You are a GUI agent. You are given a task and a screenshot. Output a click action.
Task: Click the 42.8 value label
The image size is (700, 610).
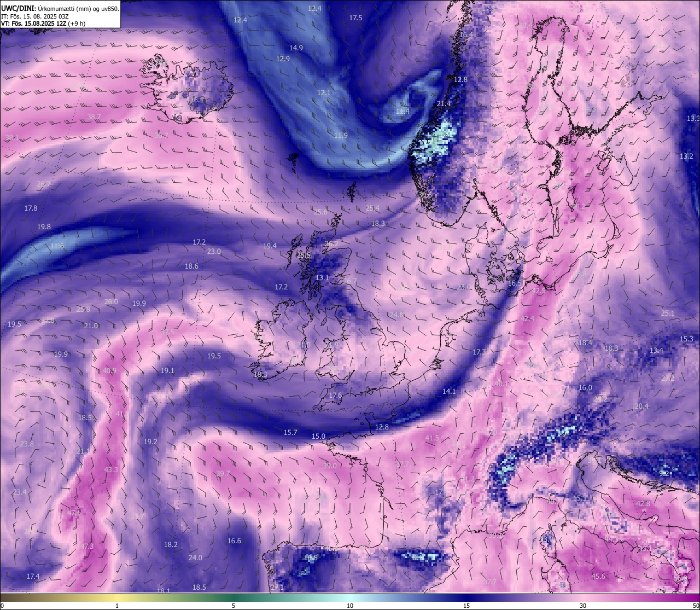point(643,503)
